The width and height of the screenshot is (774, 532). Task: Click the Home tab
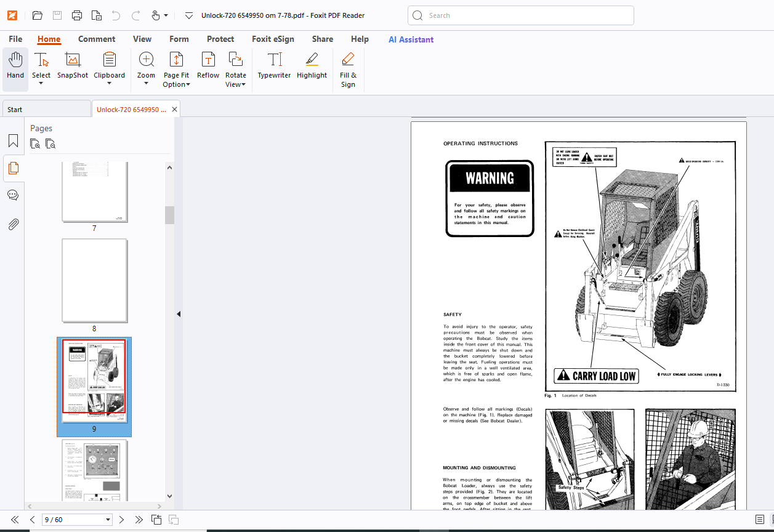[49, 39]
